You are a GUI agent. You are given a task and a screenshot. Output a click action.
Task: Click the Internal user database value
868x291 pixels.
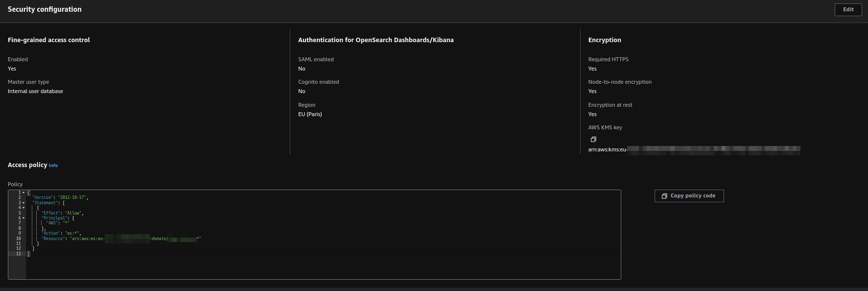pyautogui.click(x=35, y=91)
